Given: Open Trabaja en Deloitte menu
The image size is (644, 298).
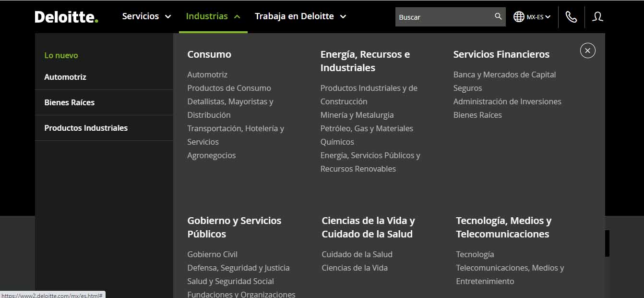Looking at the screenshot, I should [x=294, y=16].
